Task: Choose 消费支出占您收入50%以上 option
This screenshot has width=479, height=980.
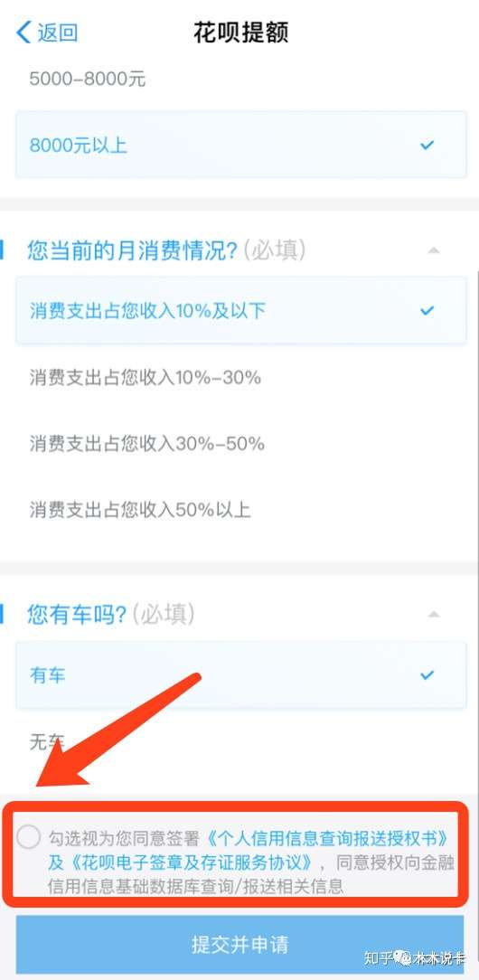Action: (x=240, y=509)
